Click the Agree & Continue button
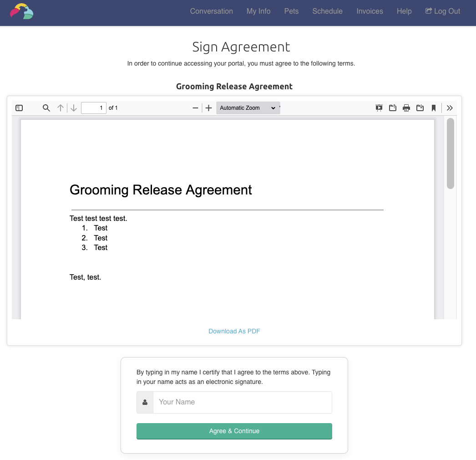Viewport: 476px width, 460px height. [234, 431]
